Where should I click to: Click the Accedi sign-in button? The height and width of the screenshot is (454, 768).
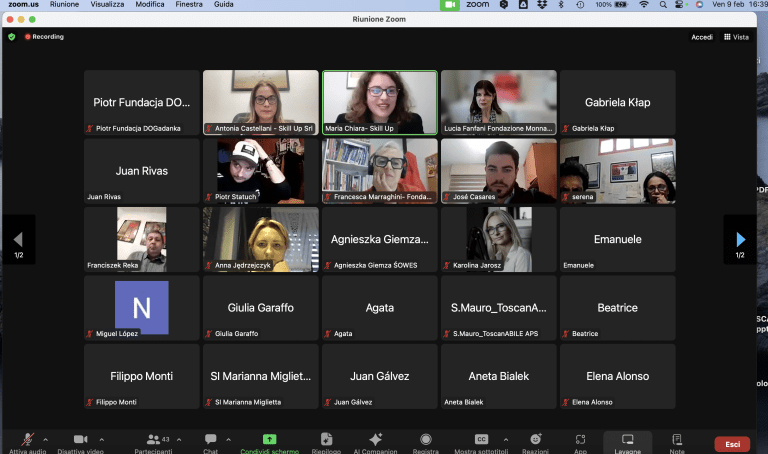pyautogui.click(x=702, y=37)
